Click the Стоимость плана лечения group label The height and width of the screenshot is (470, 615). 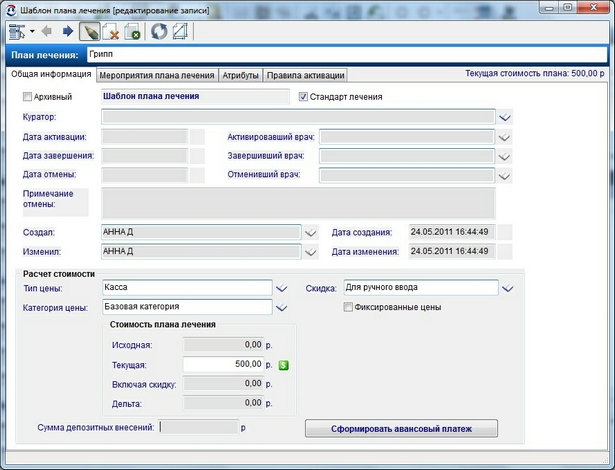(163, 325)
